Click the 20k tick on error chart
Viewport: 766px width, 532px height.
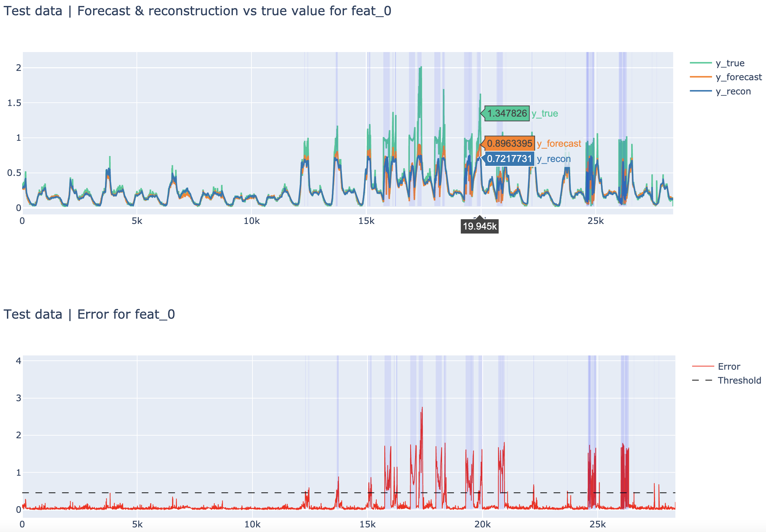pyautogui.click(x=482, y=524)
